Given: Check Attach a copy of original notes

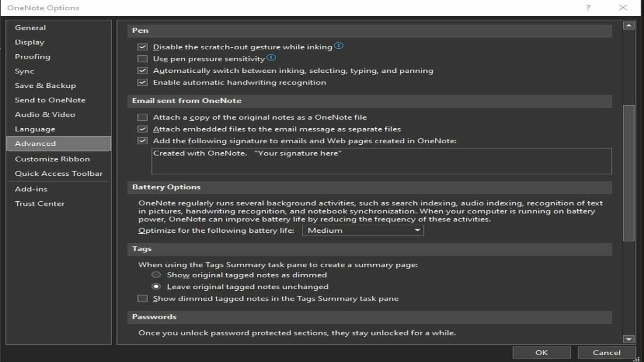Looking at the screenshot, I should 142,117.
